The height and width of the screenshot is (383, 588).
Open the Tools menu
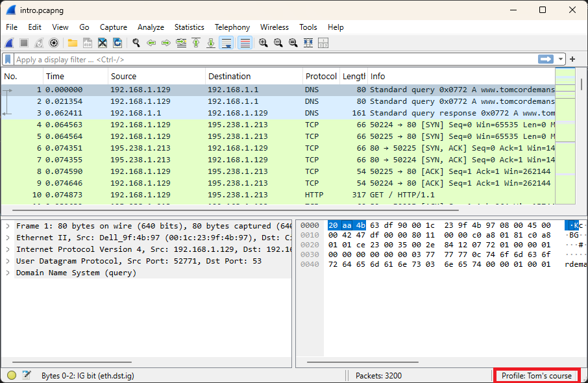[308, 27]
